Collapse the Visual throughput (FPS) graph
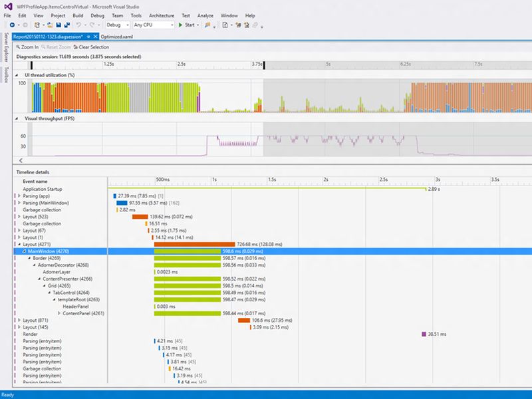 click(16, 118)
